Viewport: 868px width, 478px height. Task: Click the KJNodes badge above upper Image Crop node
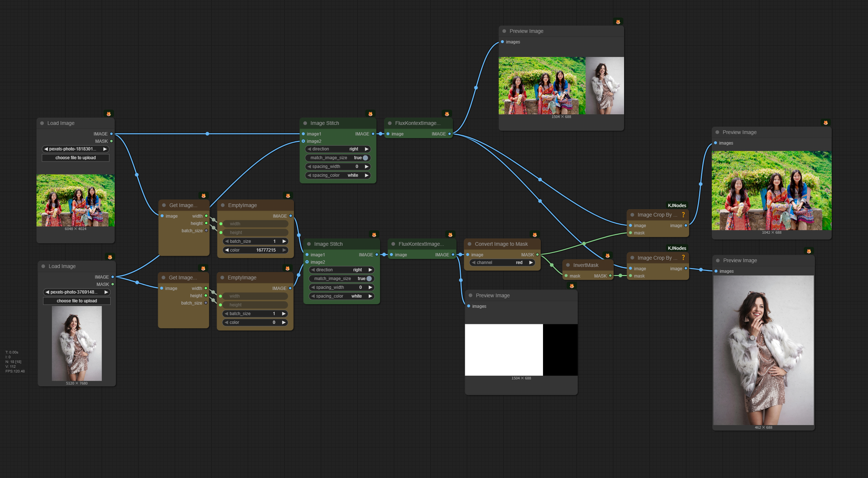pyautogui.click(x=677, y=206)
